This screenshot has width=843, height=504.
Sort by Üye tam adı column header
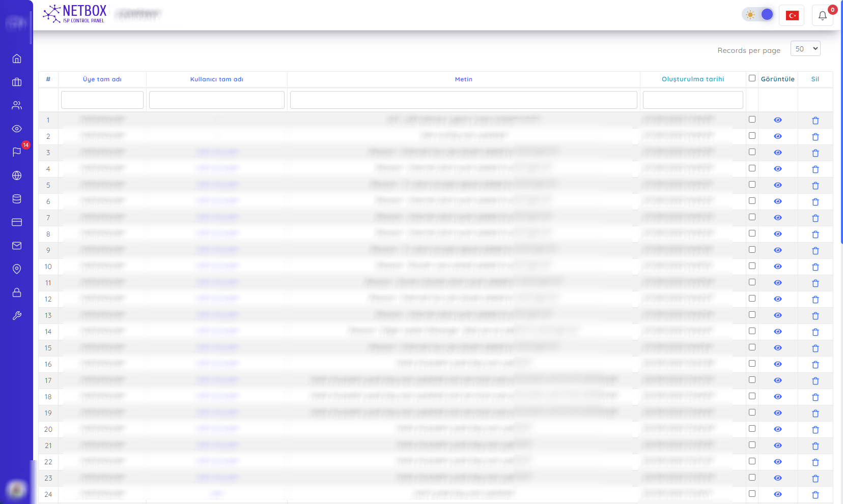coord(102,79)
